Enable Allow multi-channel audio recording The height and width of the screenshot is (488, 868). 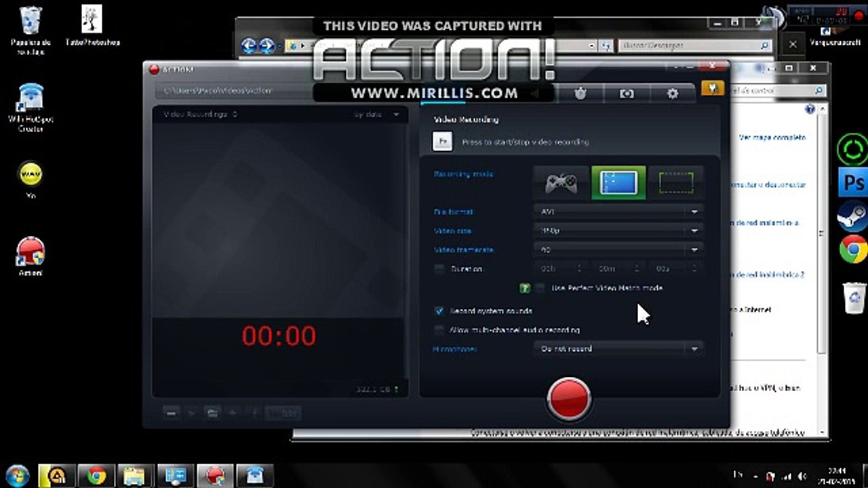439,330
